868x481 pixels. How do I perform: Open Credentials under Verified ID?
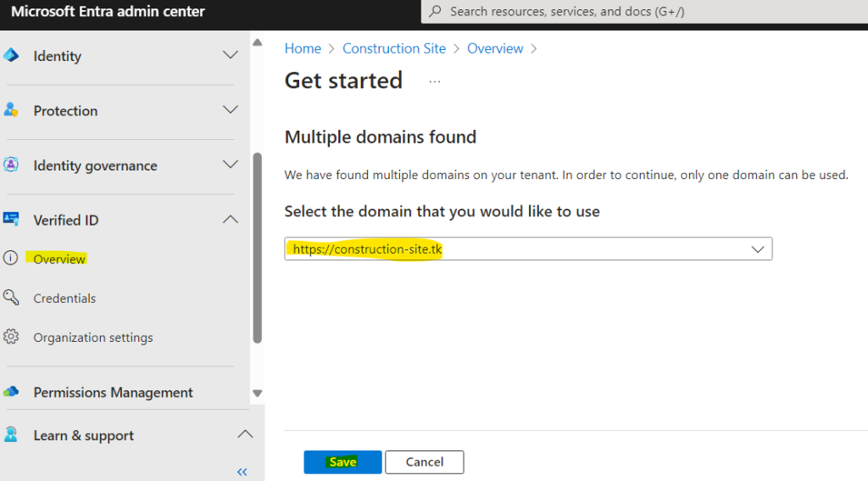coord(64,298)
